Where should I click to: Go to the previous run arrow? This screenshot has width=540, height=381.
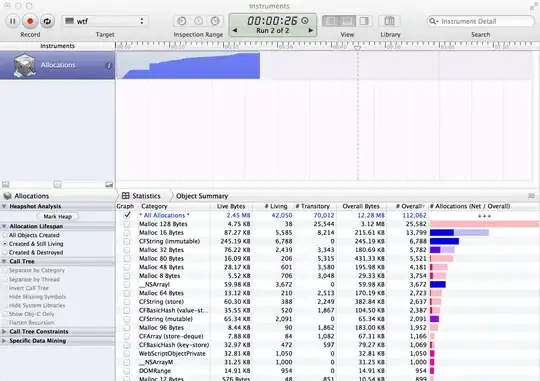point(235,30)
